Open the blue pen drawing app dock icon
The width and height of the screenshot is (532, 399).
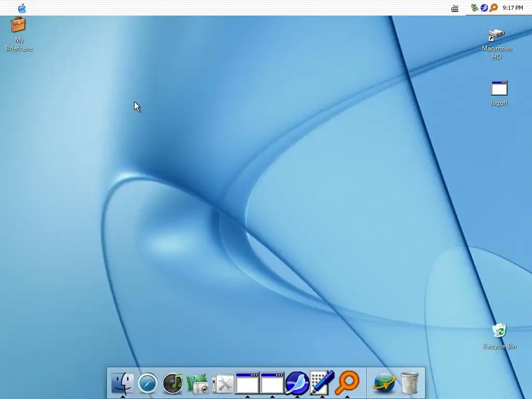tap(322, 383)
